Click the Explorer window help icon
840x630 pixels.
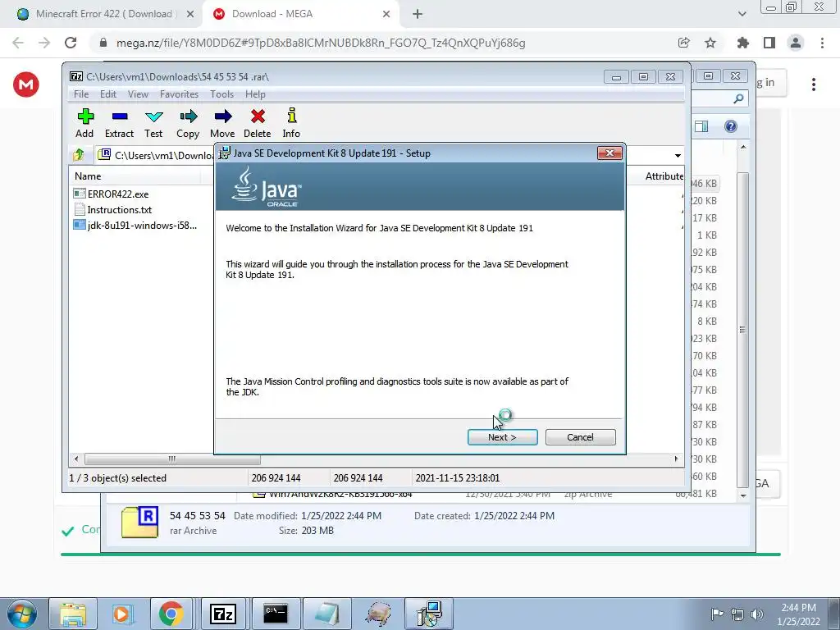731,126
